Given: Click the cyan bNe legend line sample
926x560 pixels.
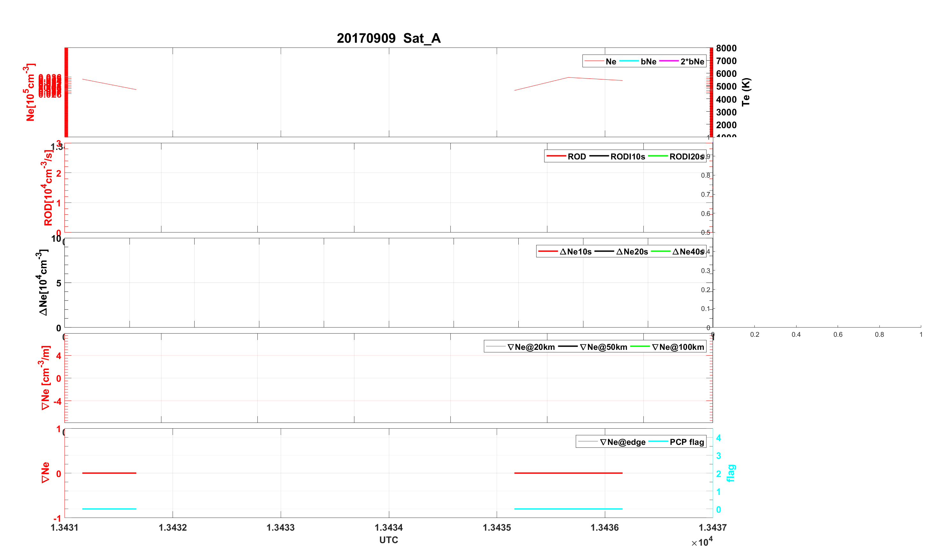Looking at the screenshot, I should (629, 61).
